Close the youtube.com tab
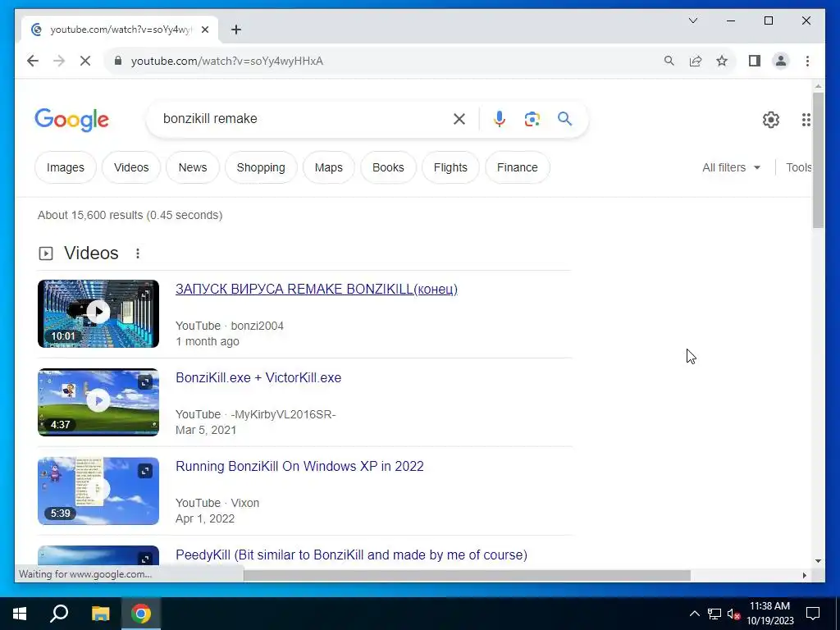 pos(205,30)
